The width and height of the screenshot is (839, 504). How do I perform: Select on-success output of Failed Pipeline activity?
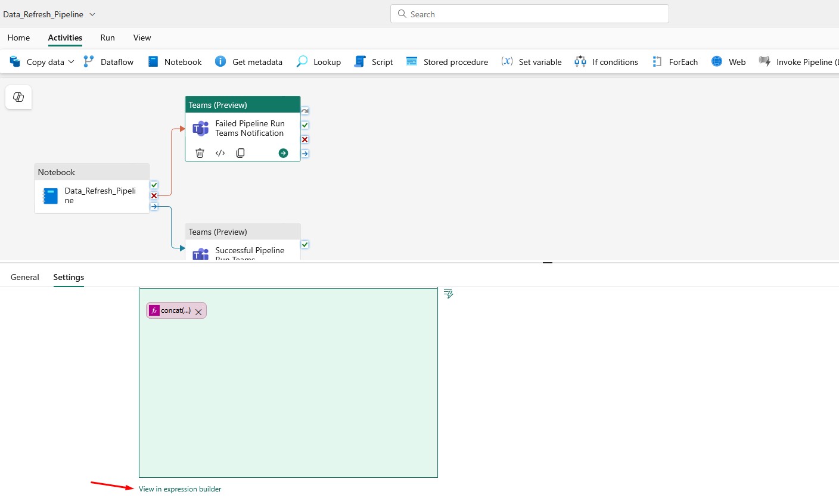coord(304,125)
